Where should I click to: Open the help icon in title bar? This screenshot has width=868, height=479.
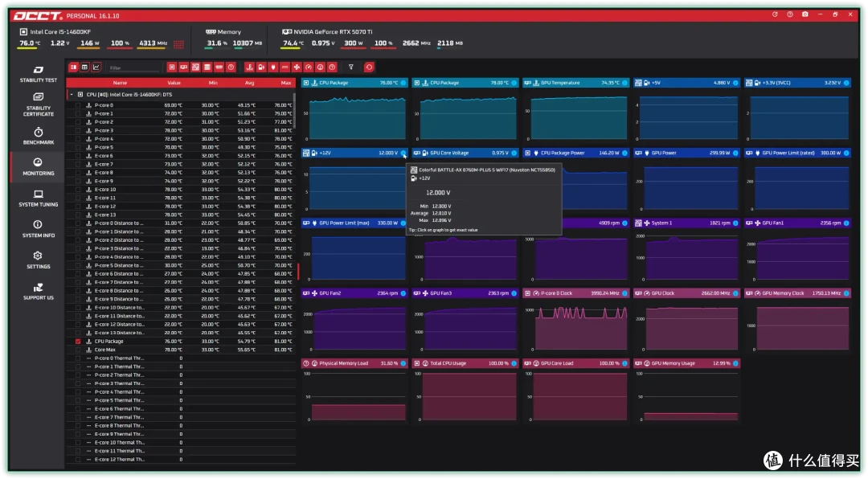point(790,14)
